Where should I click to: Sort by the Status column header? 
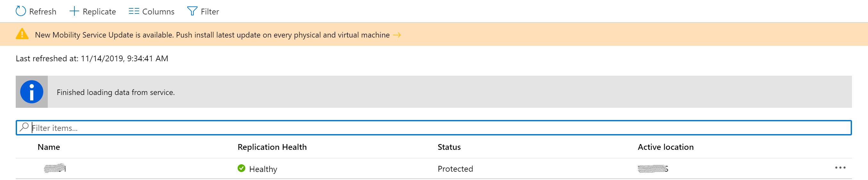click(x=449, y=147)
